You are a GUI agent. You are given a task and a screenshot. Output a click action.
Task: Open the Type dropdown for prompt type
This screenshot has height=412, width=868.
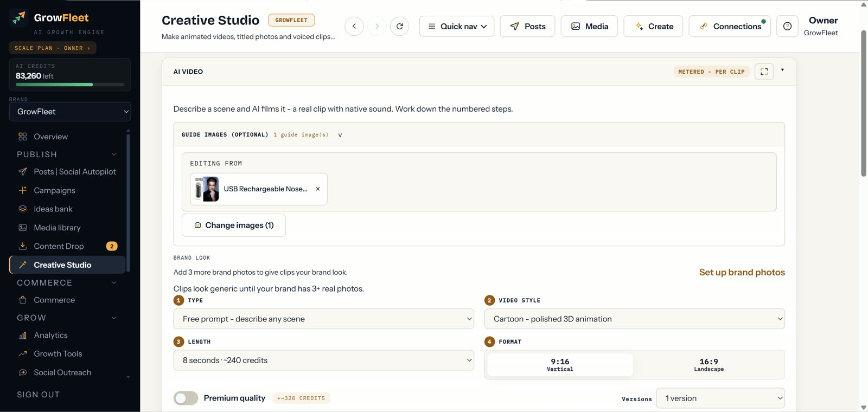tap(324, 319)
